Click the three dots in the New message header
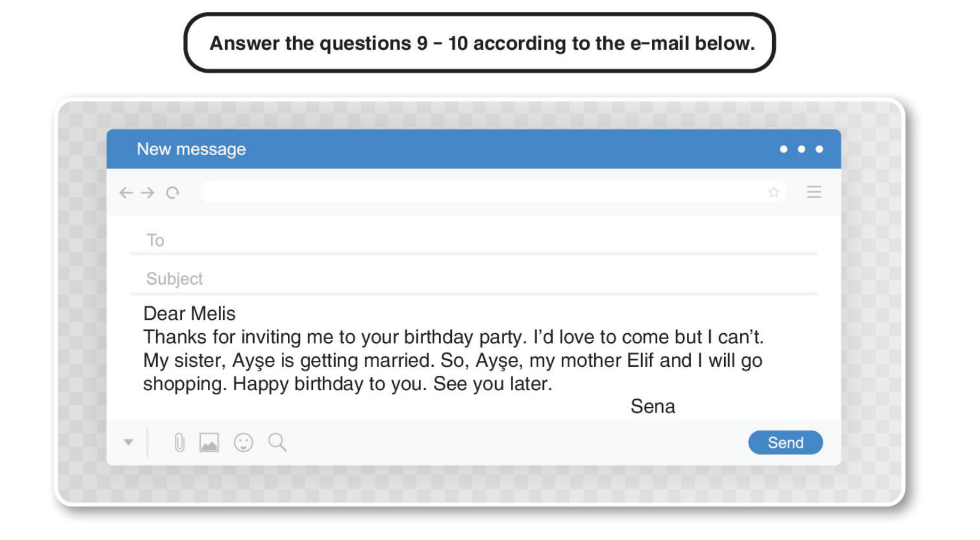Viewport: 980px width, 540px height. coord(801,149)
